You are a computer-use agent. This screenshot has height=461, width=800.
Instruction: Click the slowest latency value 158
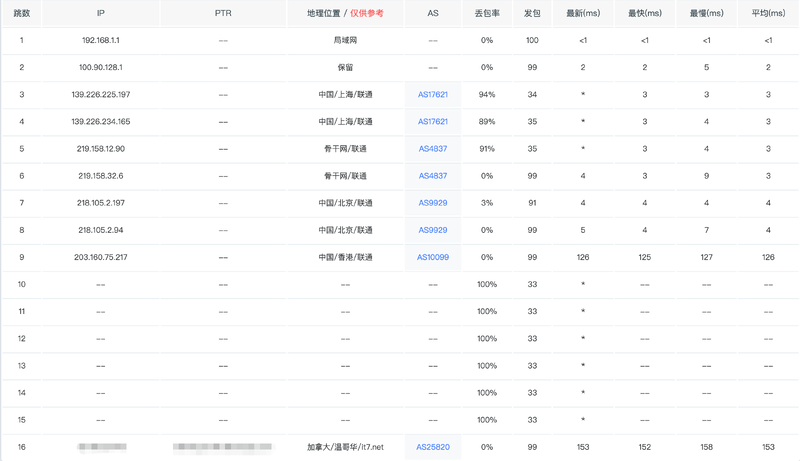(707, 447)
